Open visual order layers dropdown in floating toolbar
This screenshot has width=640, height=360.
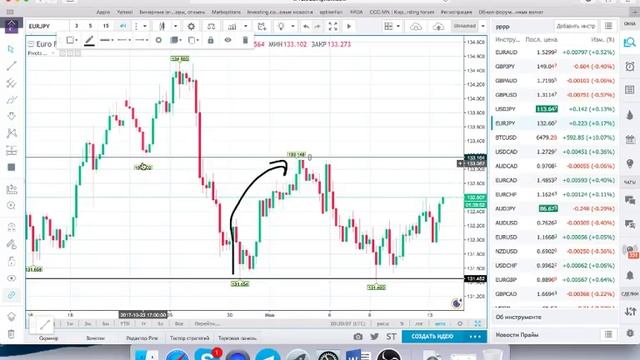(x=176, y=40)
